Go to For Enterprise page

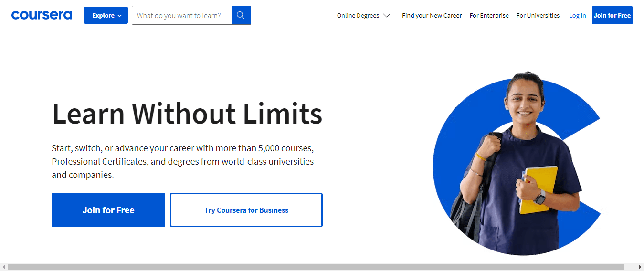pos(489,16)
